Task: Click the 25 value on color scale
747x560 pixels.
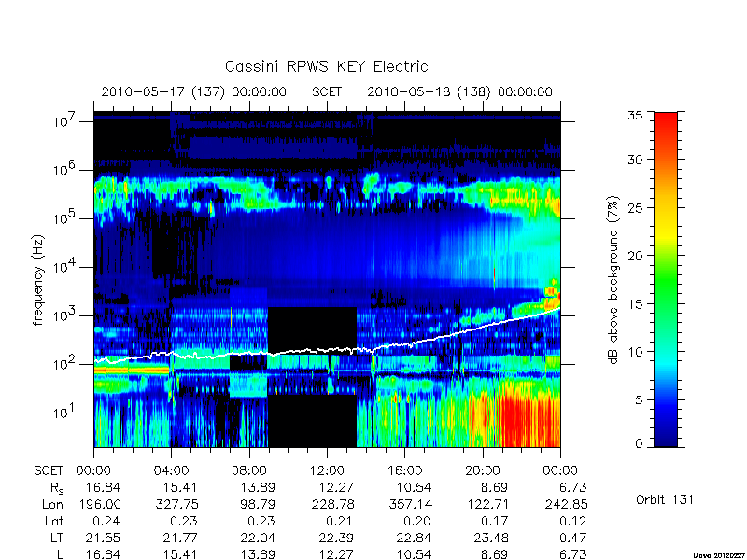Action: [x=635, y=207]
